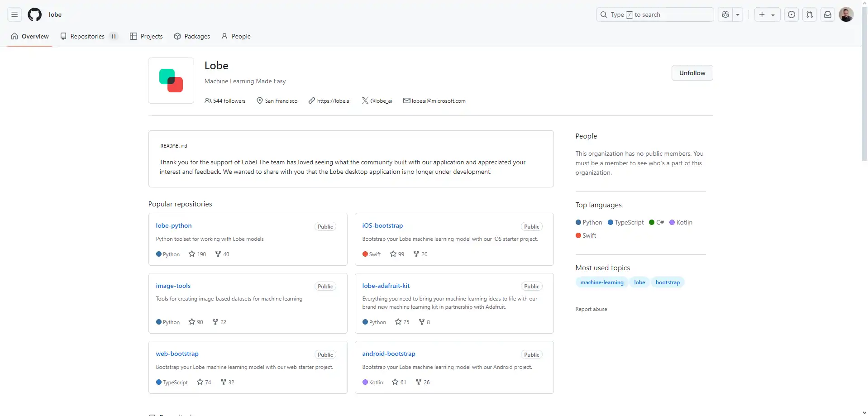
Task: Switch to the Packages tab
Action: tap(192, 36)
